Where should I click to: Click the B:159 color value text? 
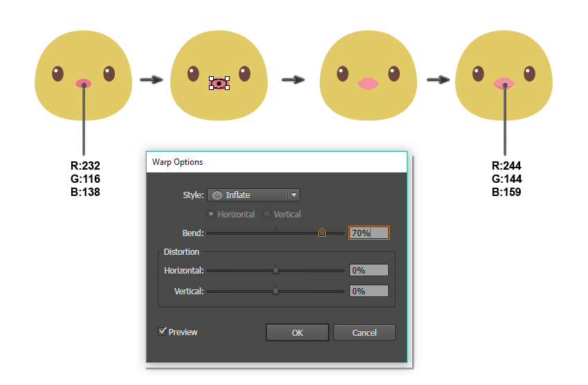click(x=506, y=192)
